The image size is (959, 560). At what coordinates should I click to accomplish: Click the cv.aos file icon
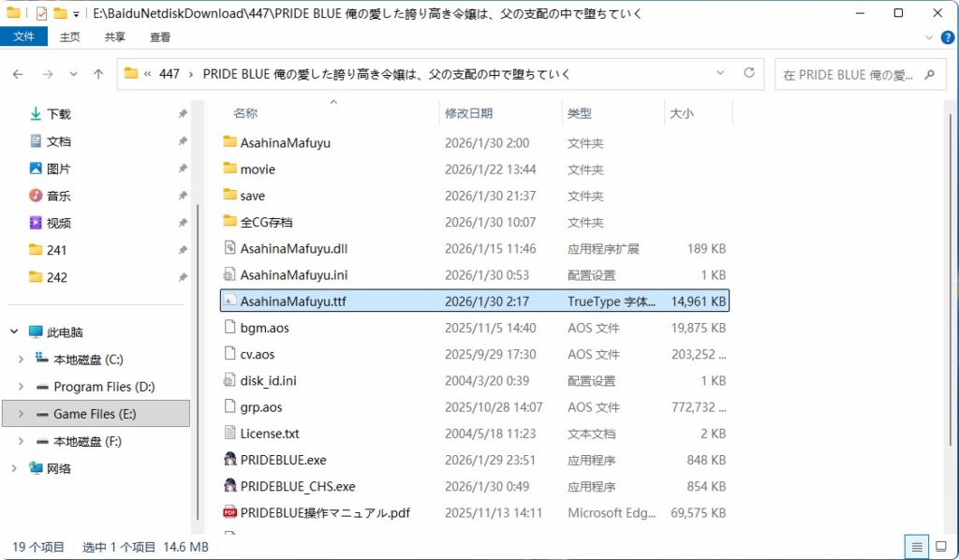click(x=230, y=353)
